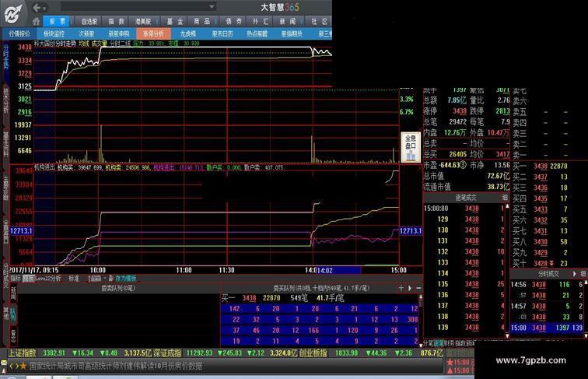Open news headline about 国家统计局
The image size is (588, 379).
(116, 366)
